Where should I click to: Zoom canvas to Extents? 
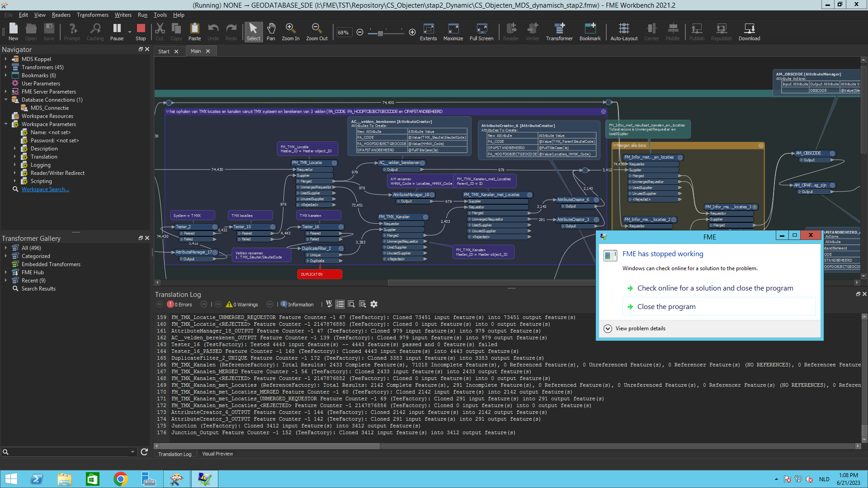click(428, 32)
